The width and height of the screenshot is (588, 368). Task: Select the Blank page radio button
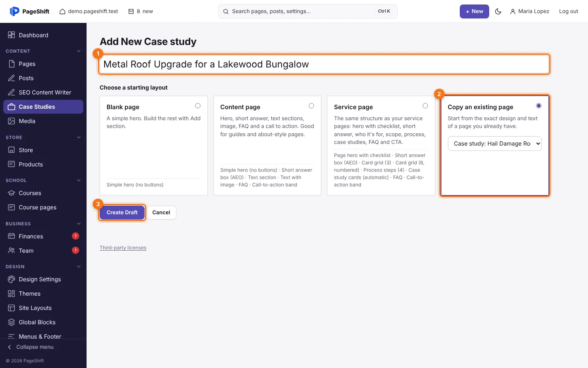tap(198, 106)
